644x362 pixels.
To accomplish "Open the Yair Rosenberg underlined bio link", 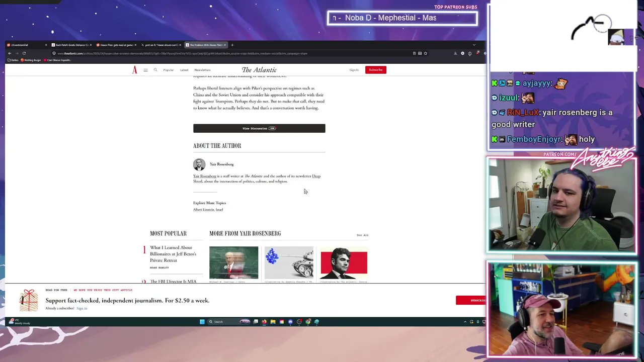I will (205, 176).
